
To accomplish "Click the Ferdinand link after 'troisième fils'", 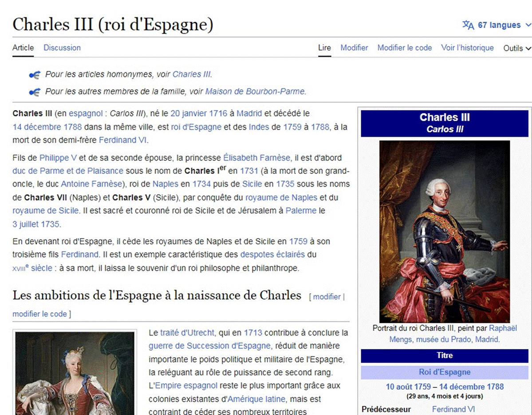I will pos(80,254).
